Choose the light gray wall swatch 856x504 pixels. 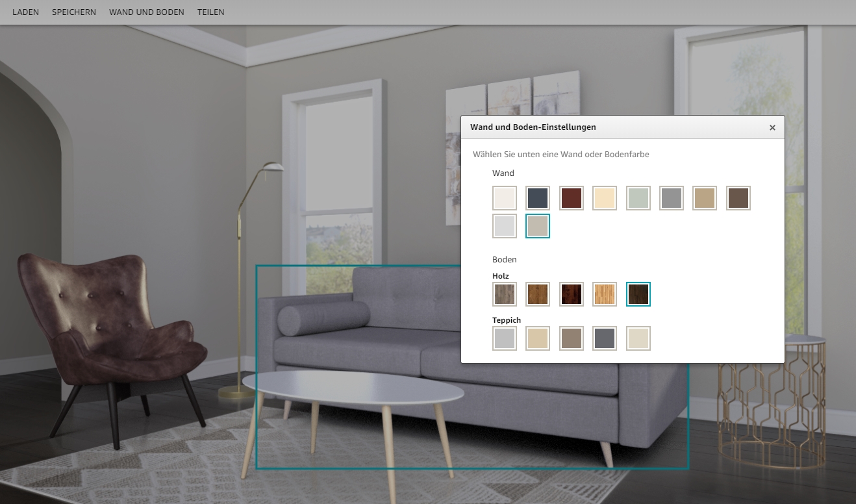click(x=505, y=226)
